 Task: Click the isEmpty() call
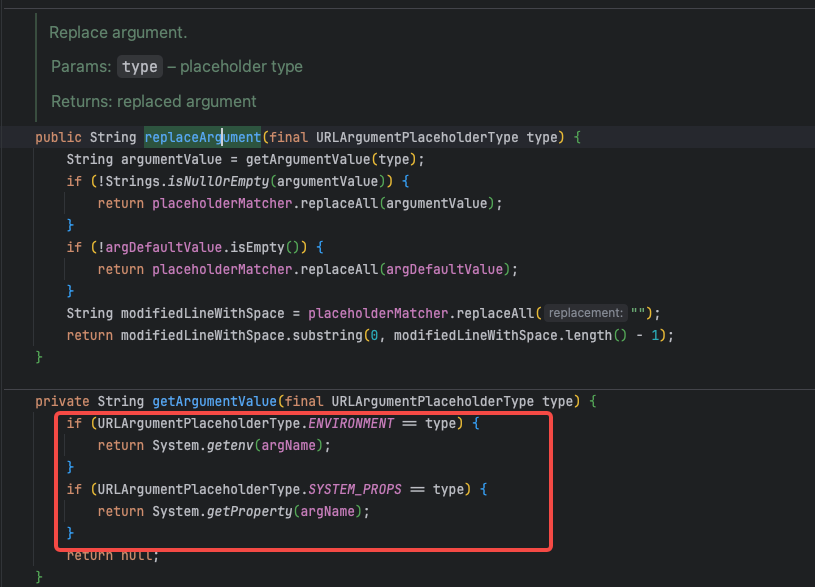[265, 247]
